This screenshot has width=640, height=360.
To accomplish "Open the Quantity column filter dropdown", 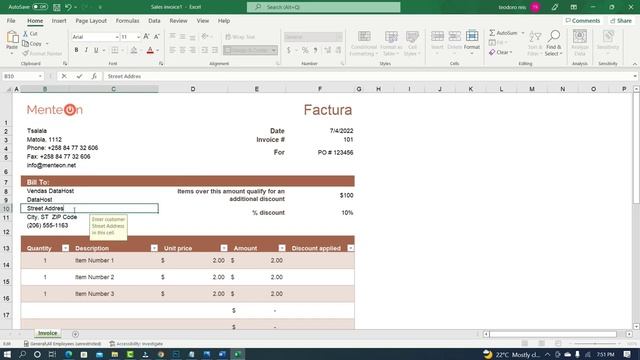I will (x=65, y=248).
